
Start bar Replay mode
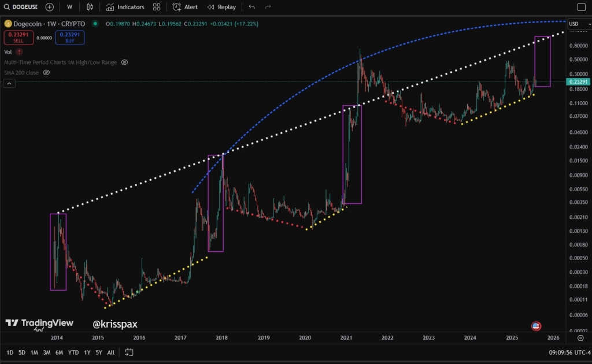[x=221, y=7]
